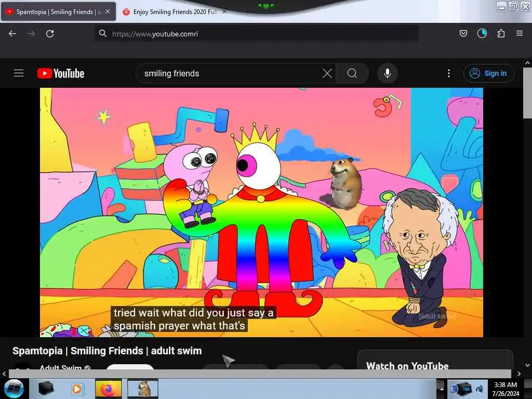The width and height of the screenshot is (532, 399).
Task: Open the media player taskbar icon
Action: pos(77,389)
